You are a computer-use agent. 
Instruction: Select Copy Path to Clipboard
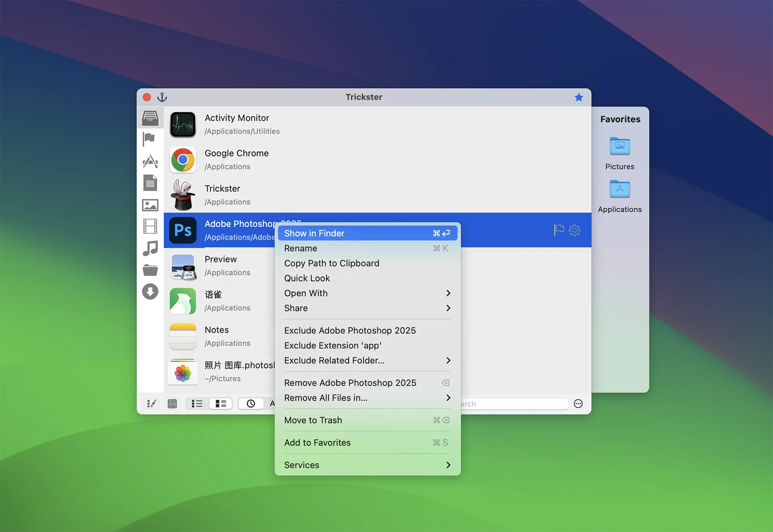tap(367, 263)
